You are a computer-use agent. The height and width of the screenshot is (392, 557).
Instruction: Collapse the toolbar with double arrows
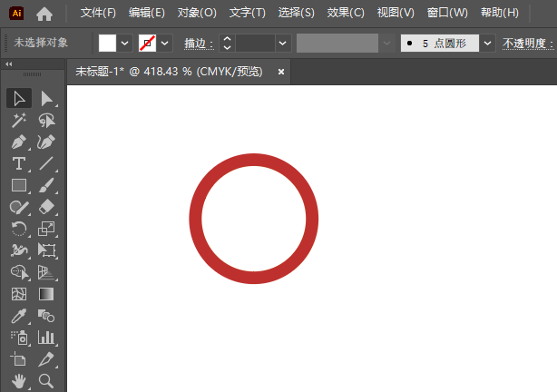(9, 64)
